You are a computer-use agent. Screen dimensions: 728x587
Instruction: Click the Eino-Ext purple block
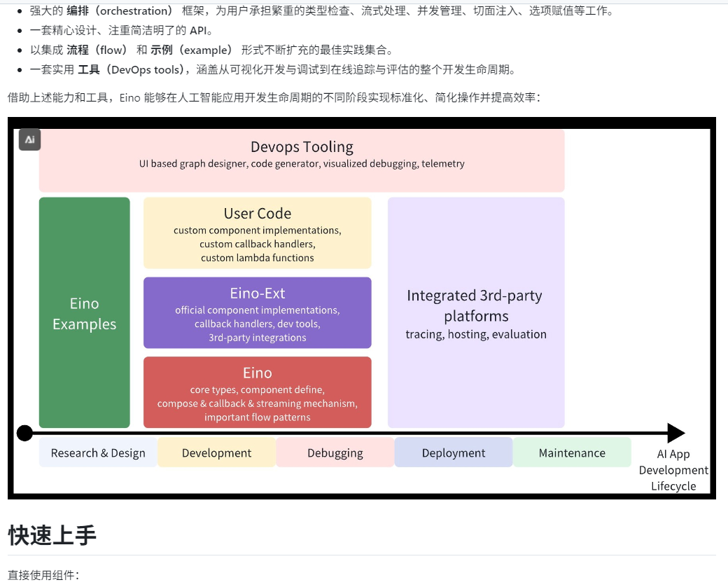point(257,312)
